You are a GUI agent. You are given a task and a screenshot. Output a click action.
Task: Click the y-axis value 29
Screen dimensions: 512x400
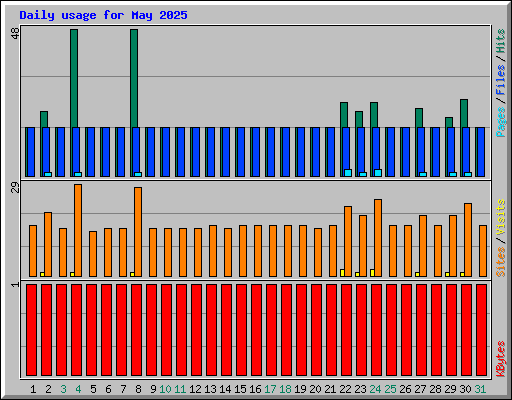[15, 187]
